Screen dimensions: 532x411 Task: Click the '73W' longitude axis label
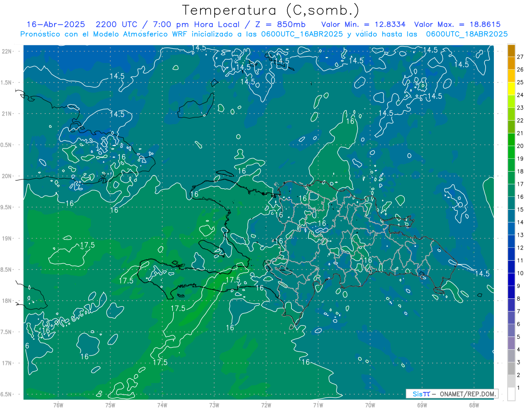(214, 405)
